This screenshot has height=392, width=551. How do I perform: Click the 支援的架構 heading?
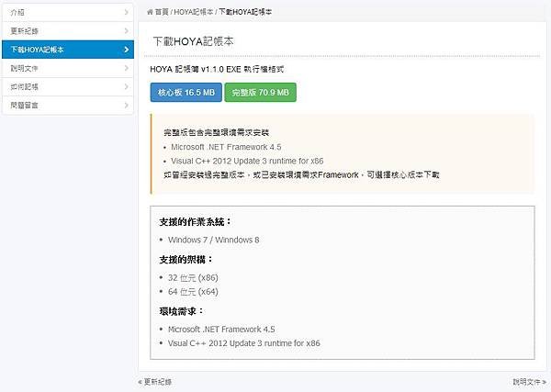(186, 260)
